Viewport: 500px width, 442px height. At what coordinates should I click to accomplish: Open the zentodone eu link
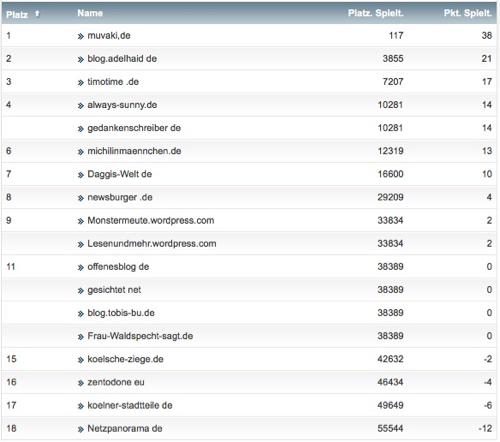click(116, 382)
